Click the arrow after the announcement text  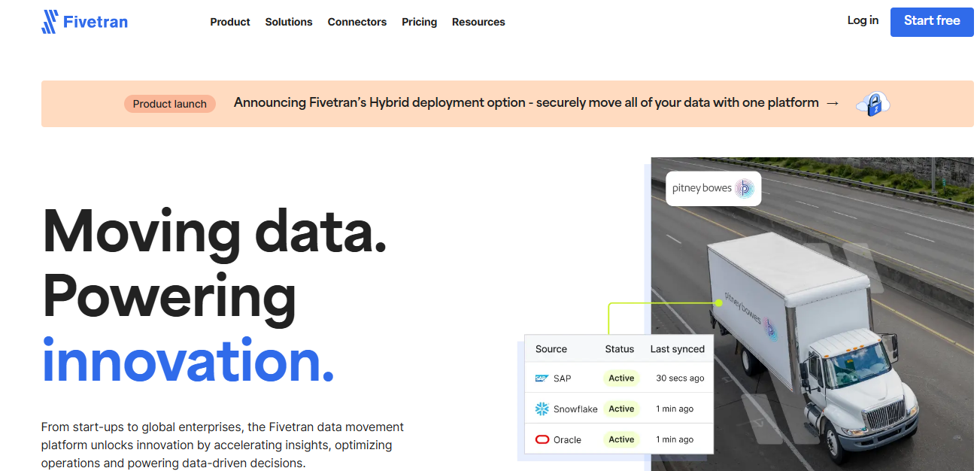point(833,103)
